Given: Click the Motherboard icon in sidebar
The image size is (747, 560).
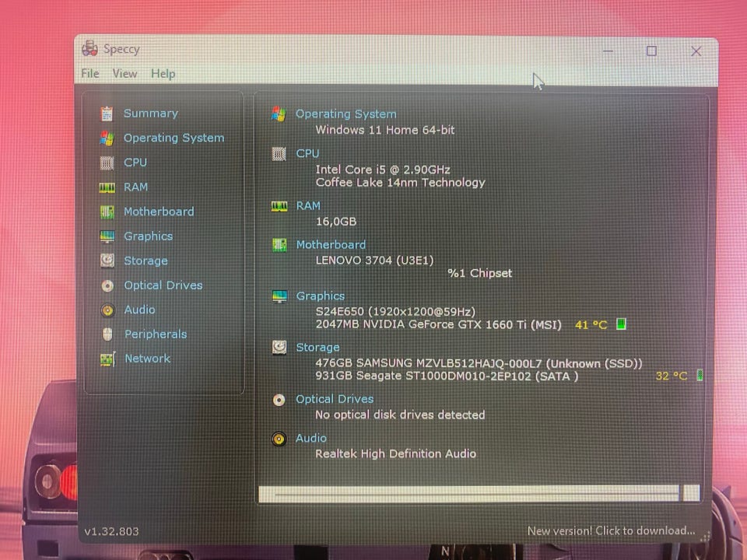Looking at the screenshot, I should click(x=107, y=212).
